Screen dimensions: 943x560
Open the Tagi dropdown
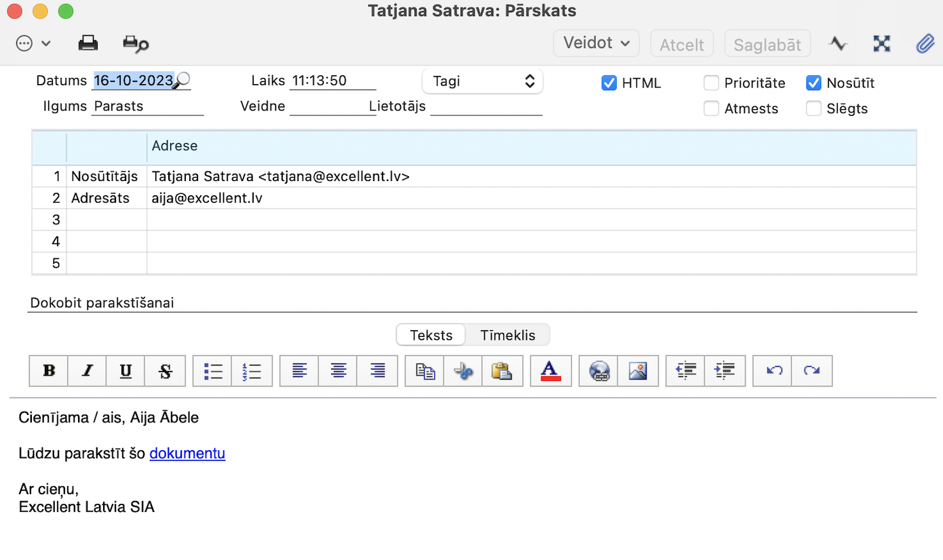point(482,81)
